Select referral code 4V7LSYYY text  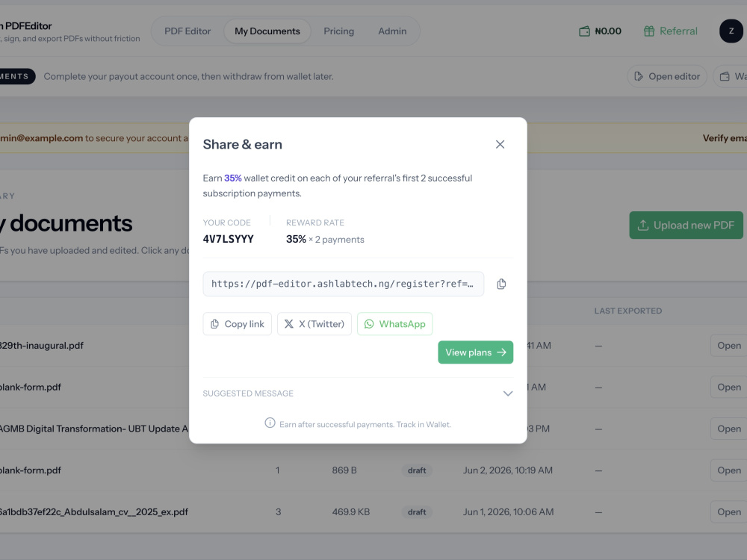click(x=228, y=239)
